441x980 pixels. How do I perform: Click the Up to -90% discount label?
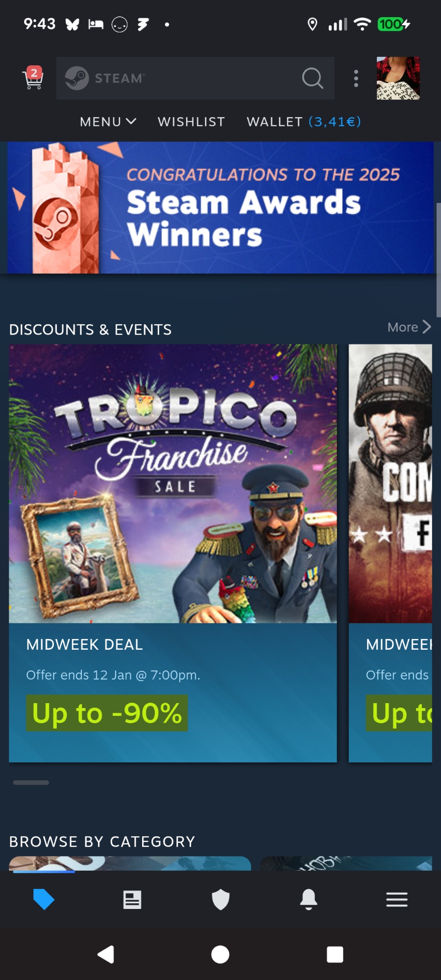click(x=107, y=713)
